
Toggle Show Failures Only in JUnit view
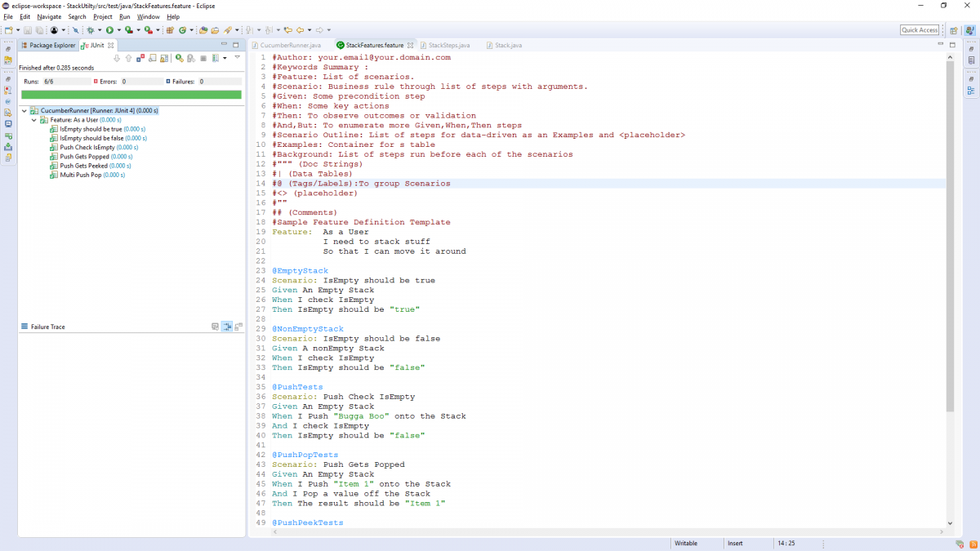[x=140, y=58]
